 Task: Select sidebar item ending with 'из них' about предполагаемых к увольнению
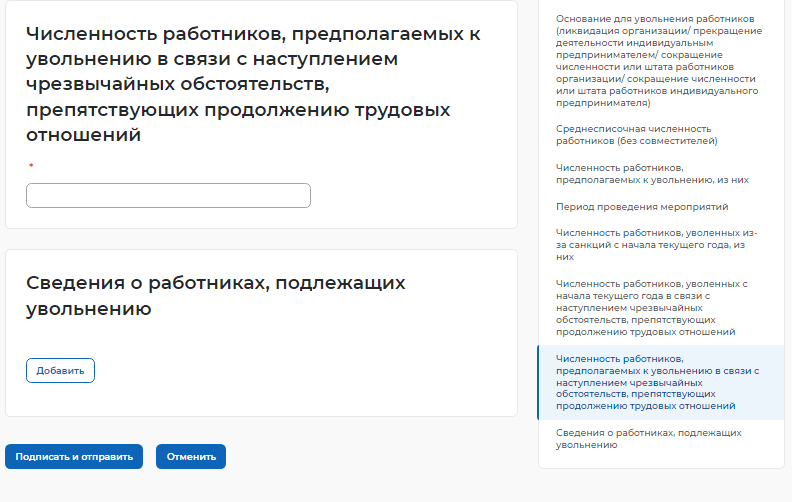652,174
